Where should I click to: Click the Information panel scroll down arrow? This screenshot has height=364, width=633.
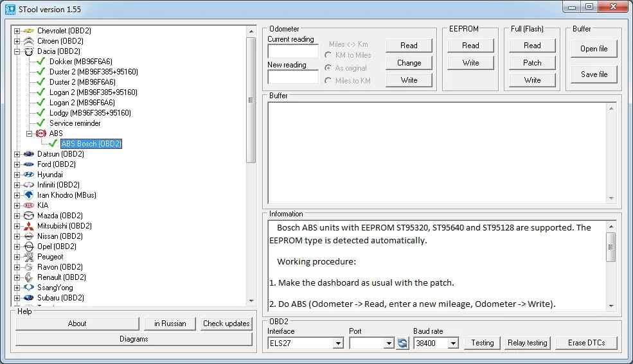click(611, 306)
